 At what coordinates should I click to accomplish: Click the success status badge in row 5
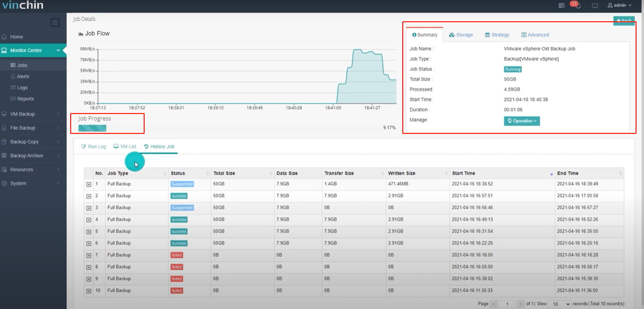pyautogui.click(x=179, y=231)
